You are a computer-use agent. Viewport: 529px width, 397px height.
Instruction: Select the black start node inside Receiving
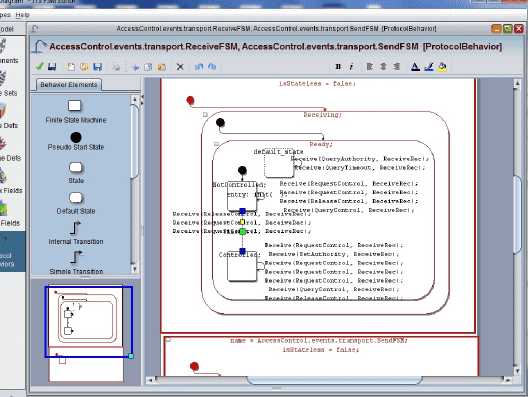click(220, 122)
